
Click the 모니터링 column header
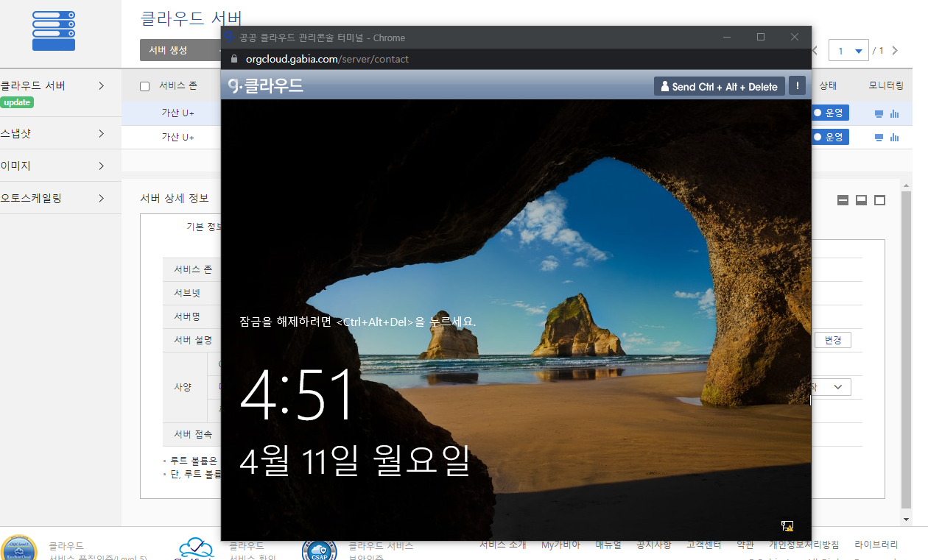point(885,86)
